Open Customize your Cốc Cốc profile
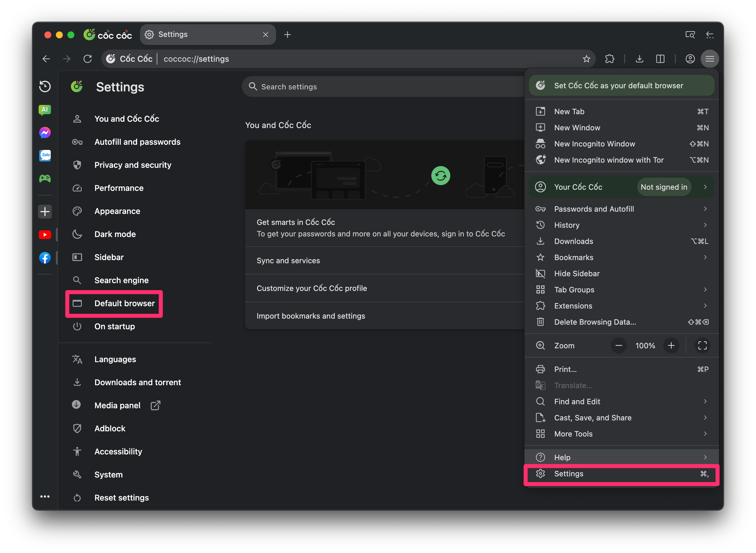The height and width of the screenshot is (553, 756). coord(385,288)
